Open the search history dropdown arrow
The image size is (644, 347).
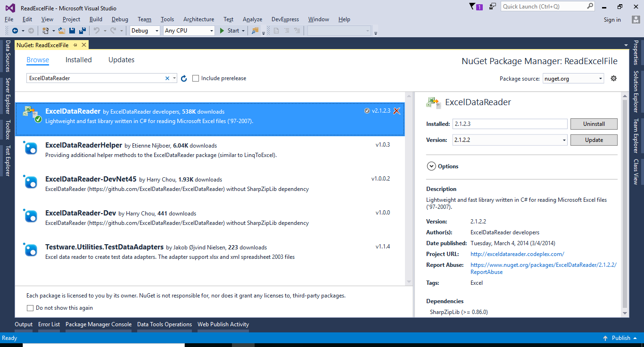tap(174, 78)
